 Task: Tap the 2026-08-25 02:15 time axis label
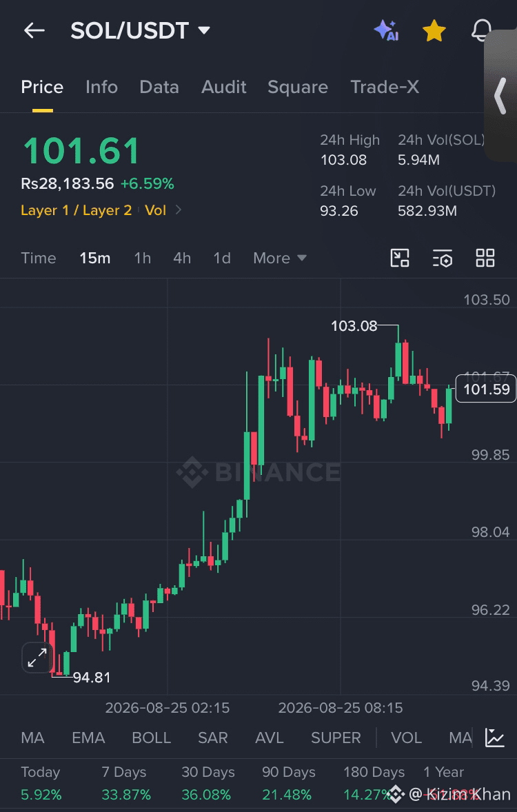[168, 708]
